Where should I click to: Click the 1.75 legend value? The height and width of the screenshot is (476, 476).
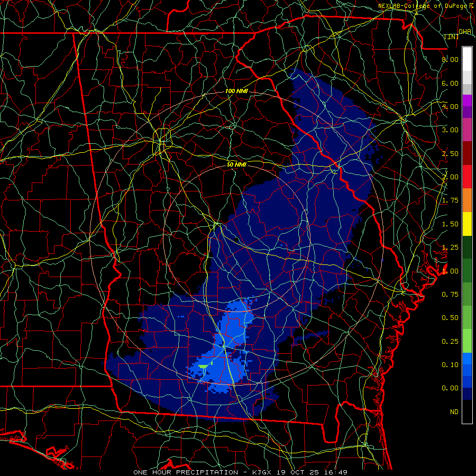450,200
